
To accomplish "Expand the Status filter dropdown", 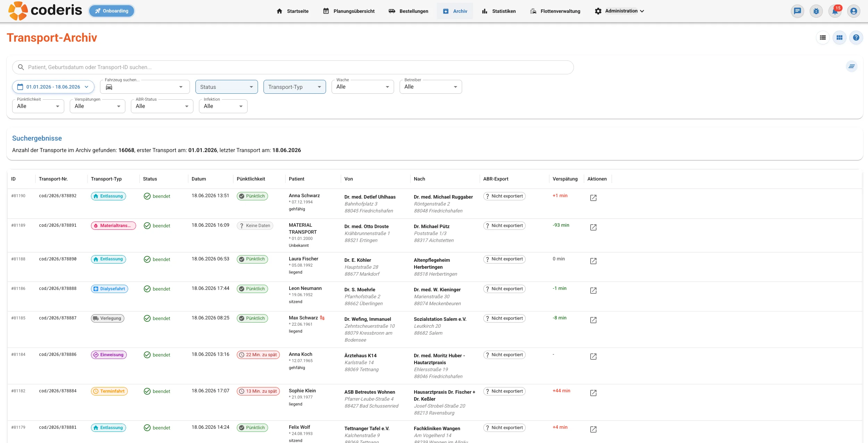I will point(226,87).
